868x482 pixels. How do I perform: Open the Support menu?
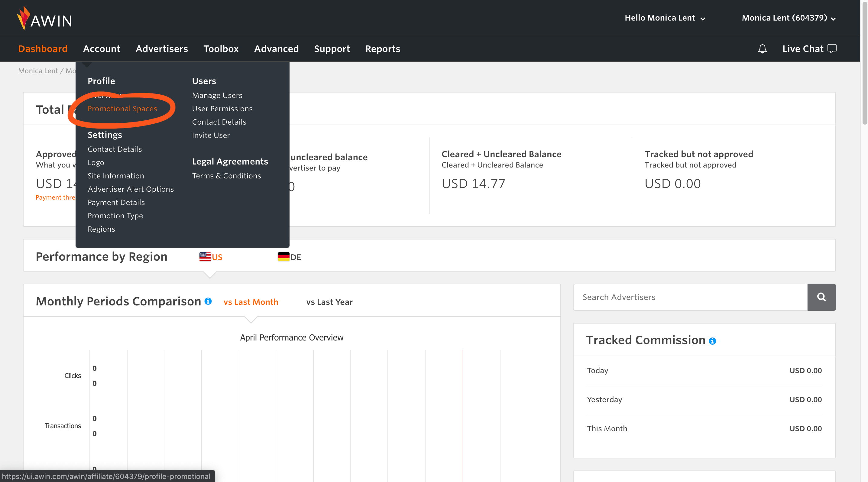tap(332, 49)
